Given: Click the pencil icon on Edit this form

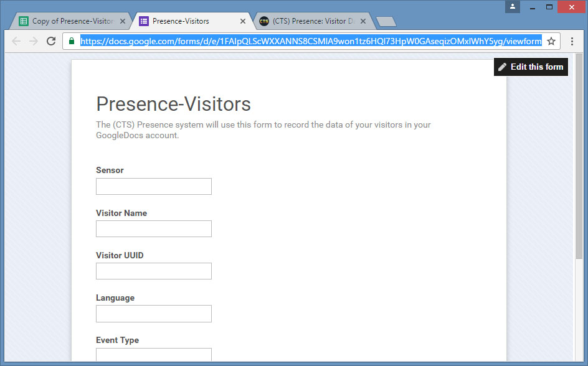Looking at the screenshot, I should [503, 67].
